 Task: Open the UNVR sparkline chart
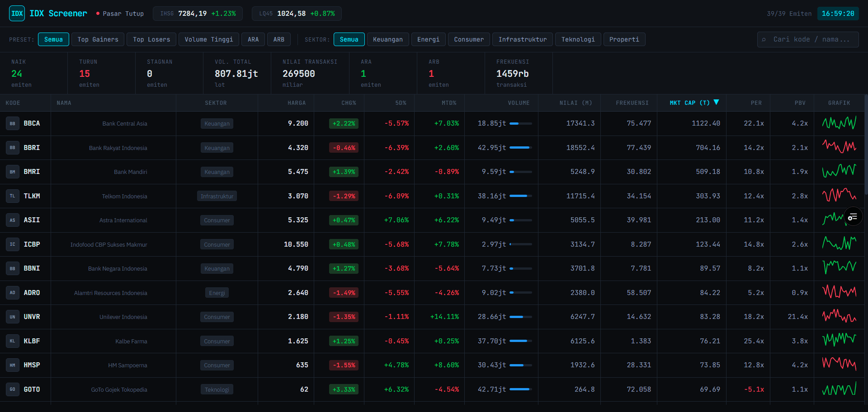[x=839, y=317]
